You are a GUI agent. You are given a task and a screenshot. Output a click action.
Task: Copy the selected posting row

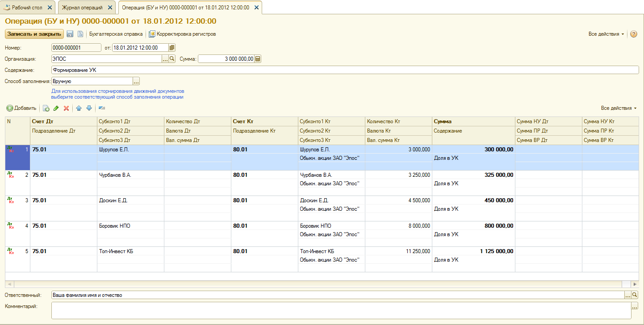point(46,108)
